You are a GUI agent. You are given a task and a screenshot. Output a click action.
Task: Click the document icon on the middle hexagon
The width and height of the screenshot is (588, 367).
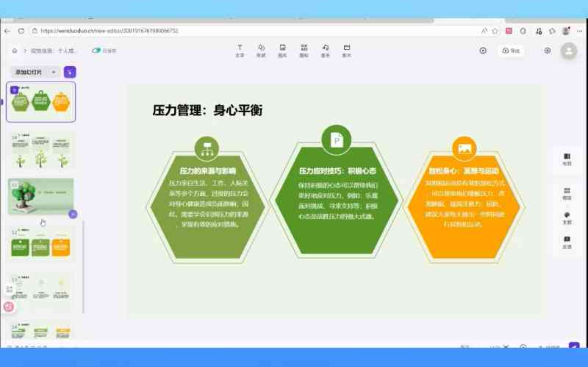(x=337, y=140)
